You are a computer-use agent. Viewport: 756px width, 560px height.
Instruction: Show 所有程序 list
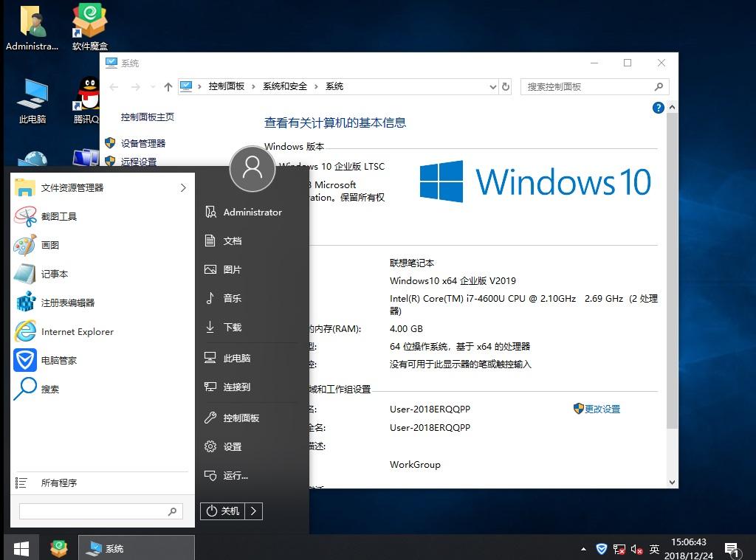pos(58,483)
